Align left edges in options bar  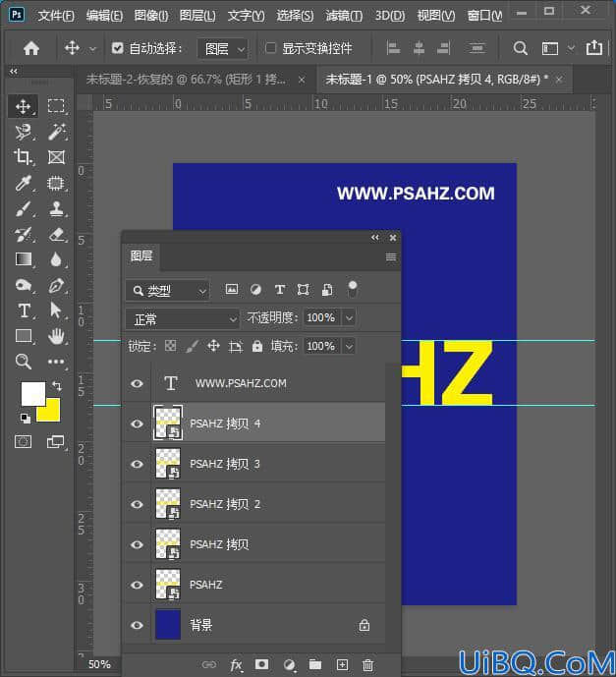point(393,48)
